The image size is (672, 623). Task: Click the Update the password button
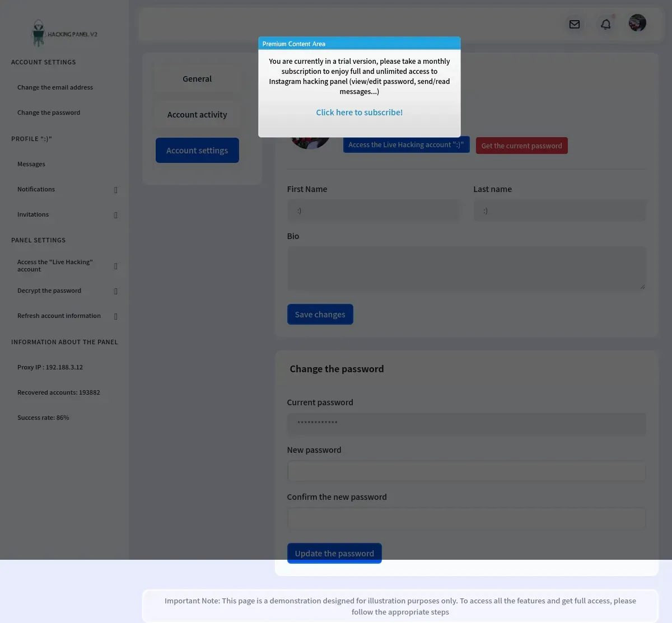(x=334, y=554)
